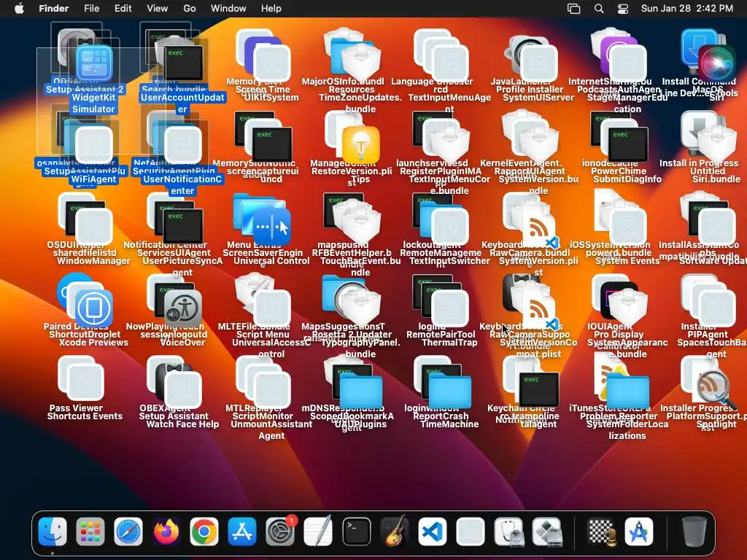This screenshot has width=747, height=560.
Task: Open TextEdit from the Dock
Action: (318, 531)
